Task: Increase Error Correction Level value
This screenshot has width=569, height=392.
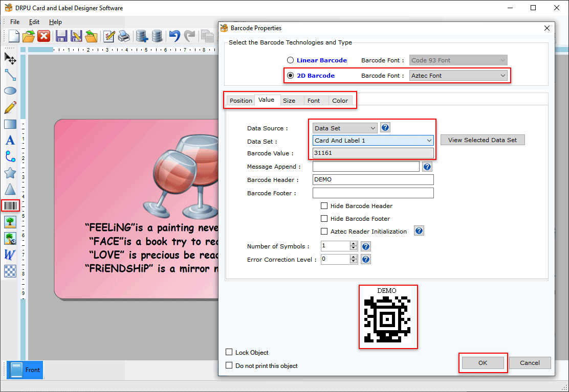Action: coord(354,257)
